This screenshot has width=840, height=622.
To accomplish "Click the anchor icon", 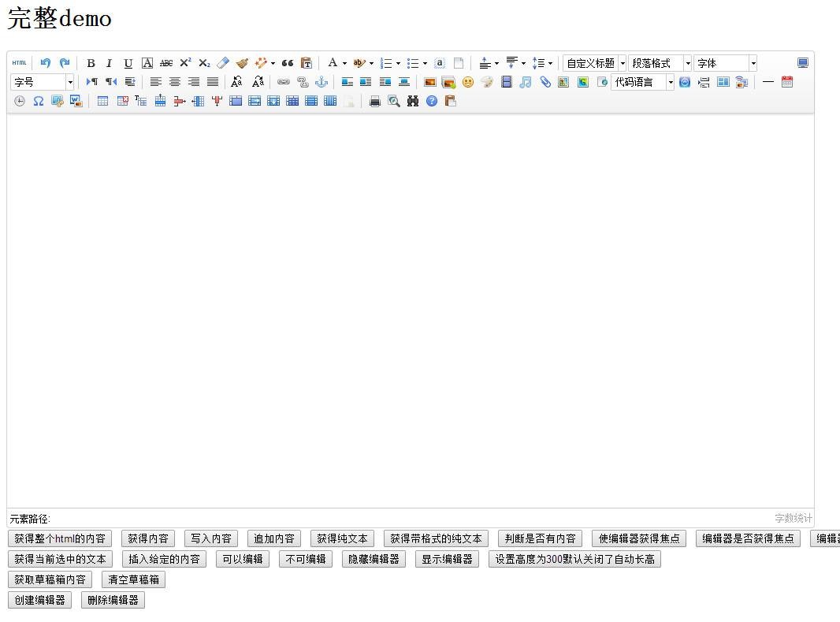I will (x=322, y=82).
